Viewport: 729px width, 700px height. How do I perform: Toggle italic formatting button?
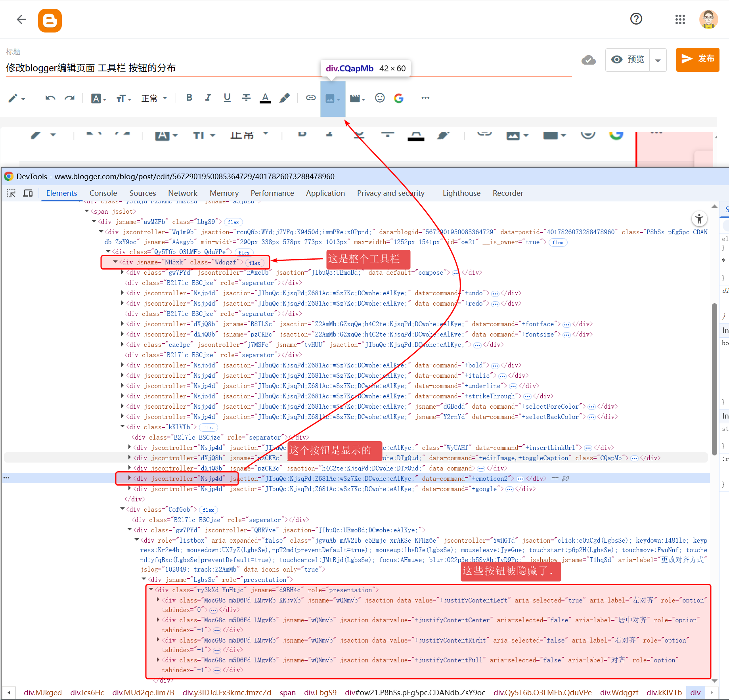(208, 98)
